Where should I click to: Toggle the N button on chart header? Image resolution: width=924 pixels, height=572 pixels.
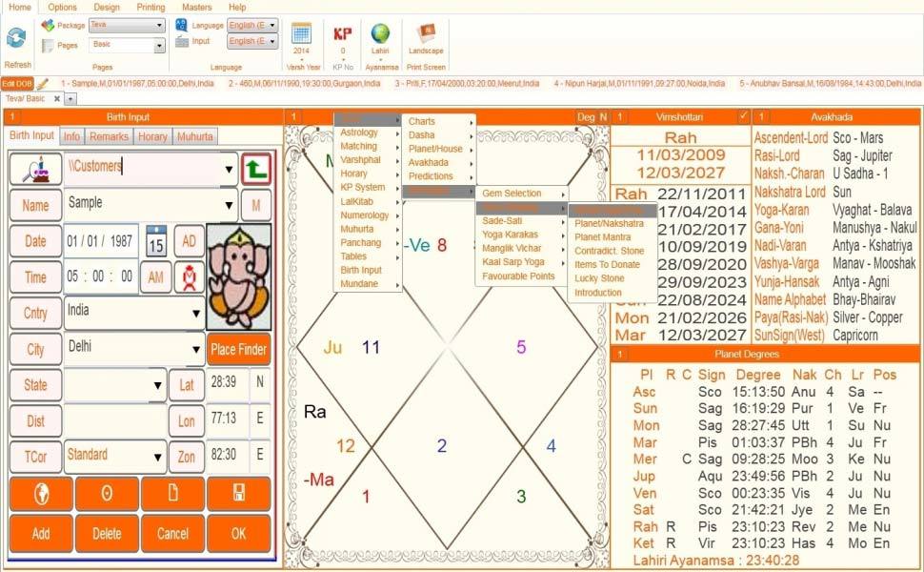(x=603, y=116)
